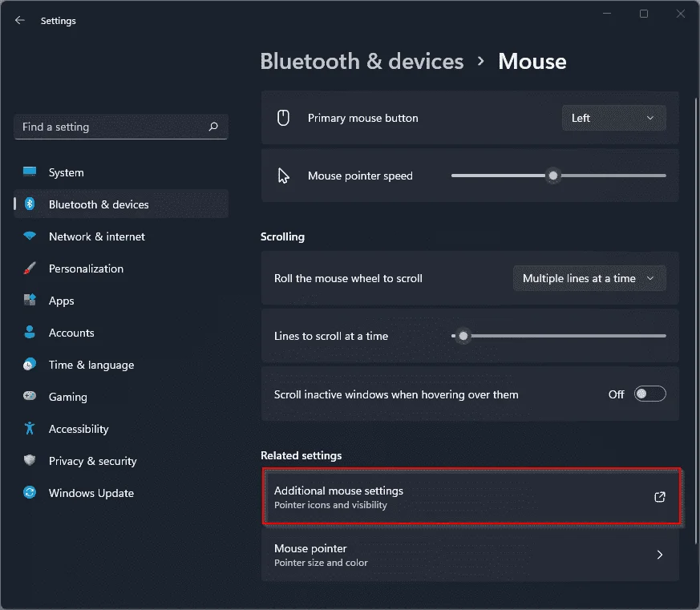
Task: Click the System monitor icon
Action: [x=30, y=172]
